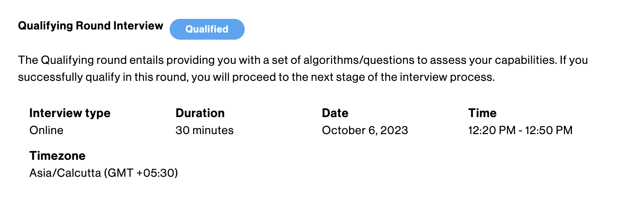This screenshot has height=207, width=644.
Task: Click the sentence about next interview stage
Action: point(303,69)
